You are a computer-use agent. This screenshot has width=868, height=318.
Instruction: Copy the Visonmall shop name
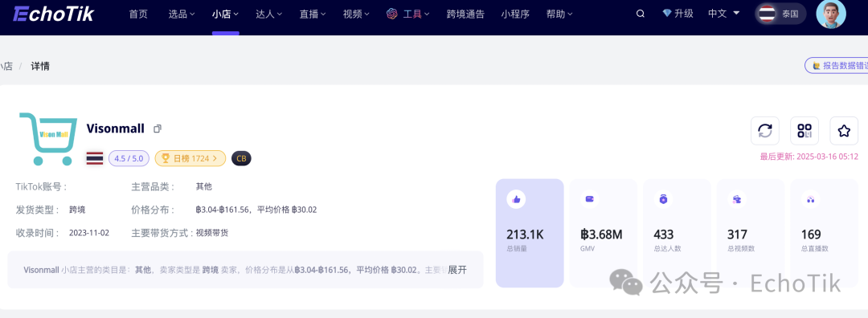point(158,128)
